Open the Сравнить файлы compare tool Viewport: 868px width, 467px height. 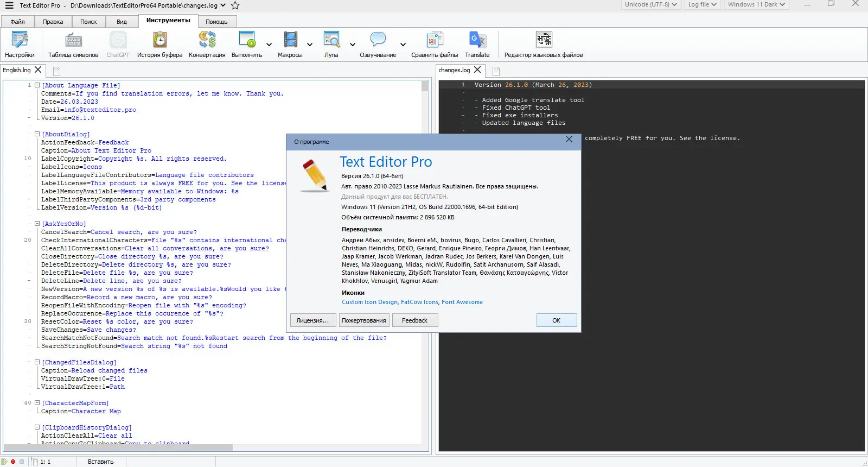(x=435, y=45)
